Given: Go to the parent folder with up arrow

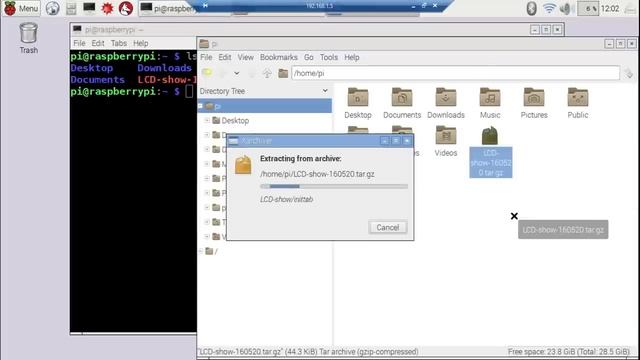Looking at the screenshot, I should click(267, 73).
